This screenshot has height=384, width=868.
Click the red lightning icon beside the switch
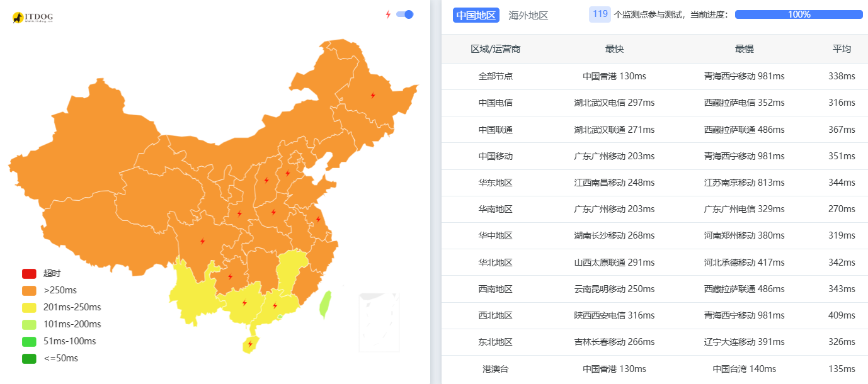388,14
